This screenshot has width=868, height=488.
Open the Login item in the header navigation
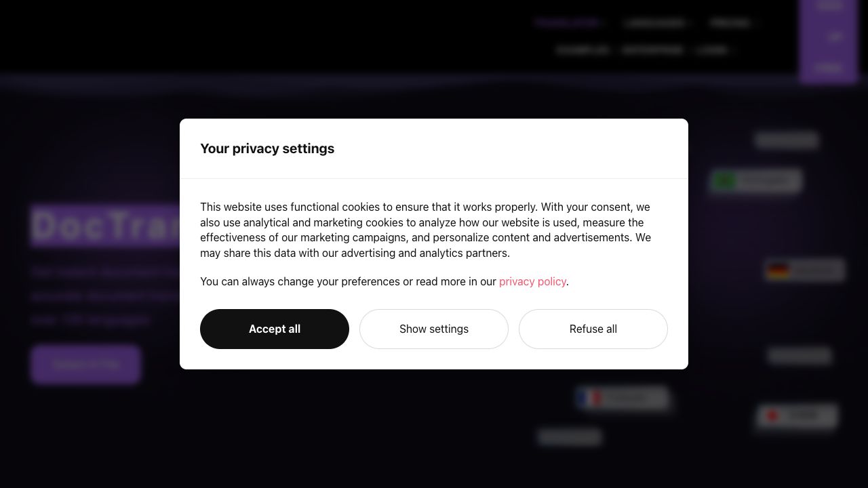[x=713, y=49]
